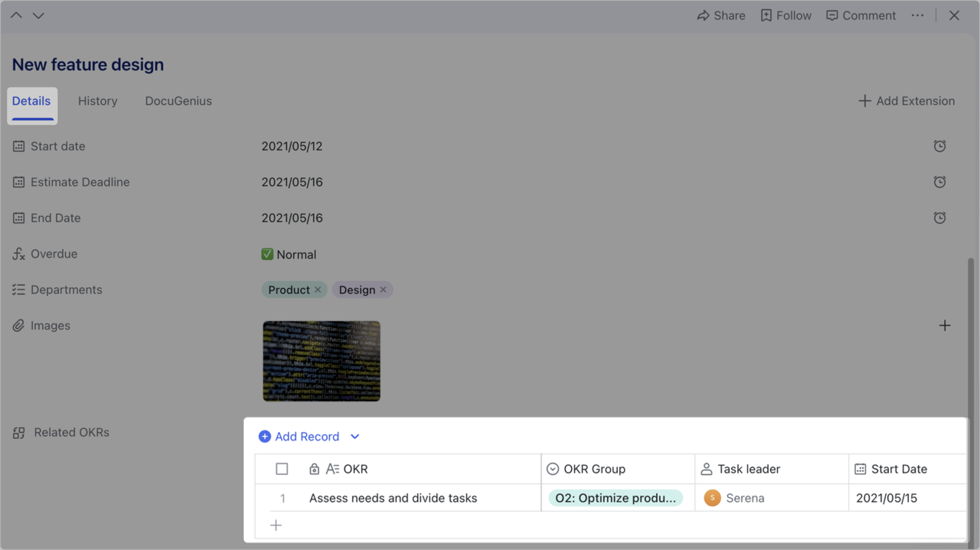Add a new row with the plus icon

(x=276, y=525)
